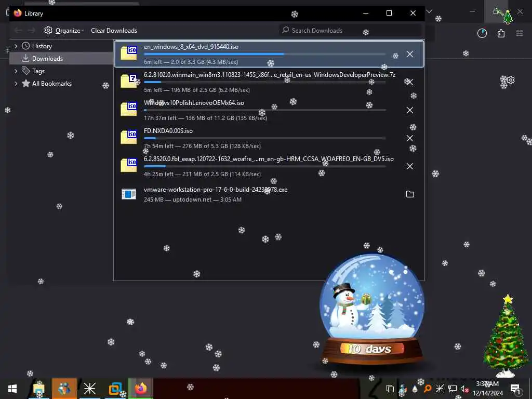Cancel the WOAFREO_EN-GB_DV5.iso download
The image size is (532, 399).
tap(410, 166)
